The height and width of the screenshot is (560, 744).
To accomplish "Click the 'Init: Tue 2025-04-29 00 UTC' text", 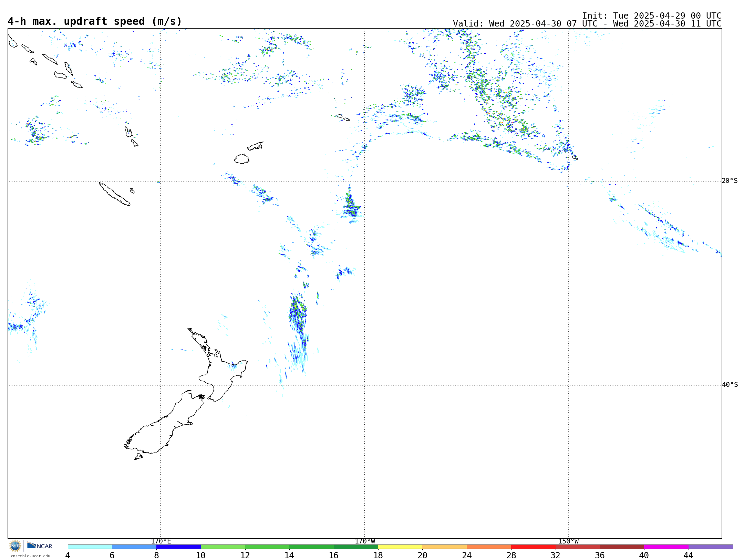I will [x=652, y=16].
